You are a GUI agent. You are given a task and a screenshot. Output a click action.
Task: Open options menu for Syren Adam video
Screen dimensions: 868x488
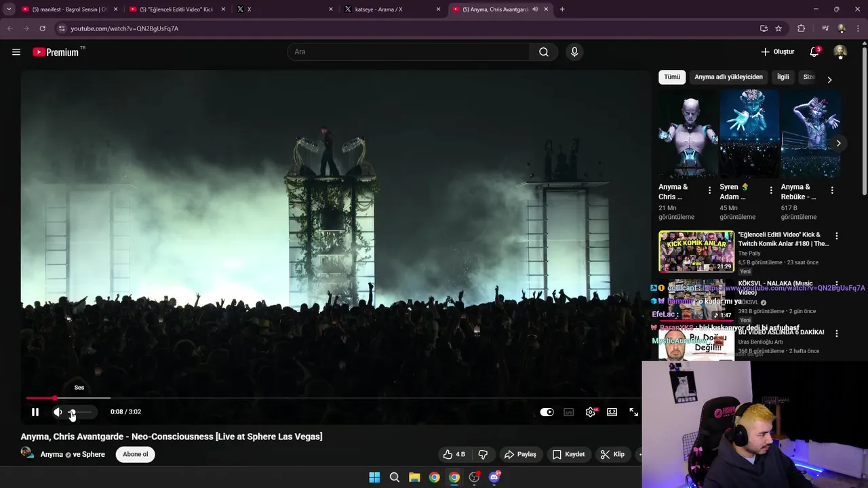coord(770,190)
